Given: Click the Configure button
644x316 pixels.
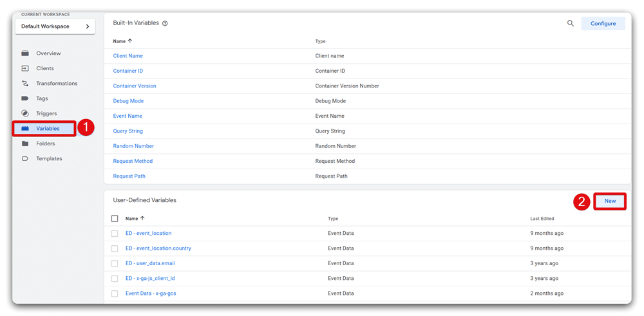Looking at the screenshot, I should tap(603, 23).
